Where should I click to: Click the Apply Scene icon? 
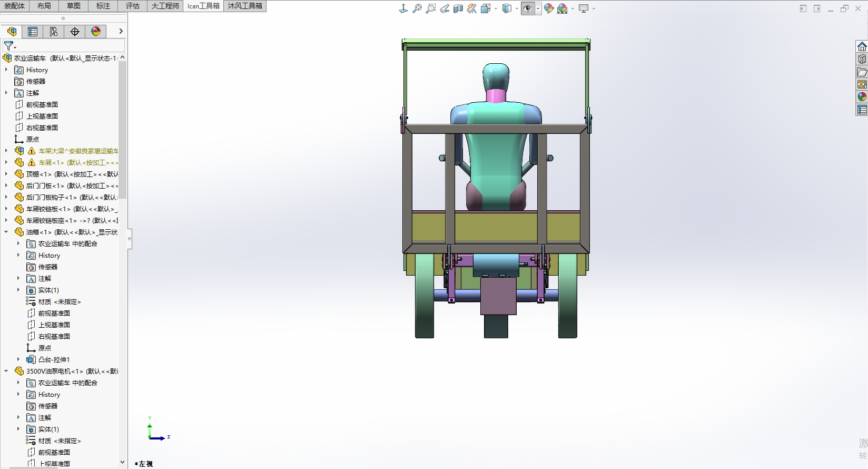pos(563,8)
